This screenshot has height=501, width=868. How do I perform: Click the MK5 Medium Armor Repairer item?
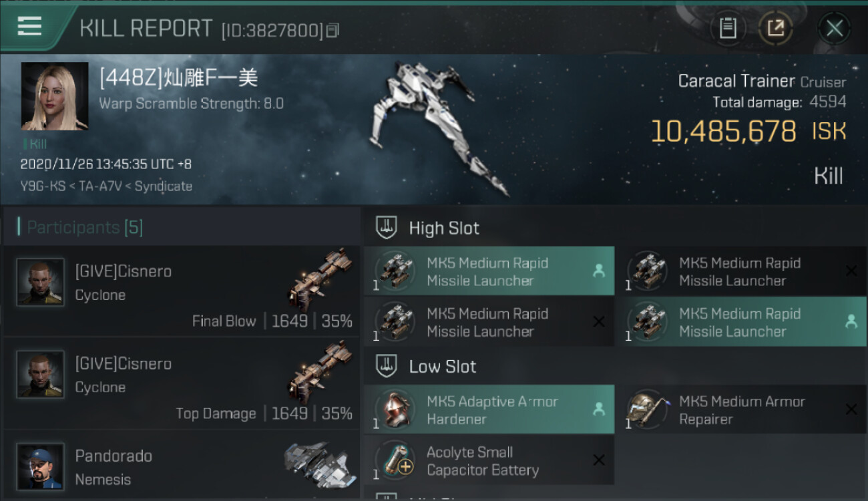[x=741, y=410]
